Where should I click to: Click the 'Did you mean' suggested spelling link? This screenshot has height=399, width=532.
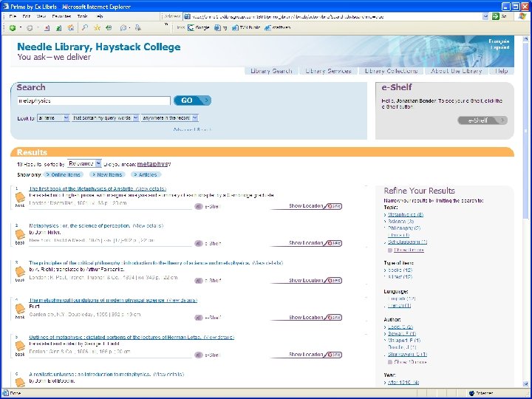[x=154, y=164]
